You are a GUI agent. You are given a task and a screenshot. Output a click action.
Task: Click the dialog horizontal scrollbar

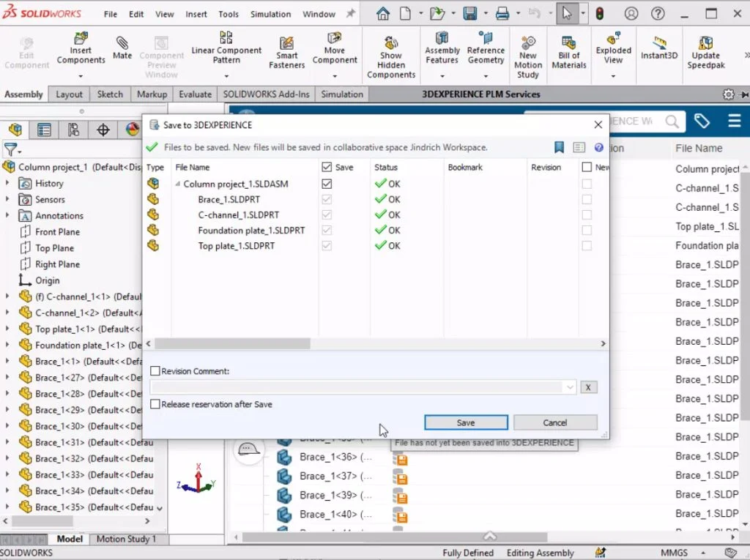click(x=232, y=343)
